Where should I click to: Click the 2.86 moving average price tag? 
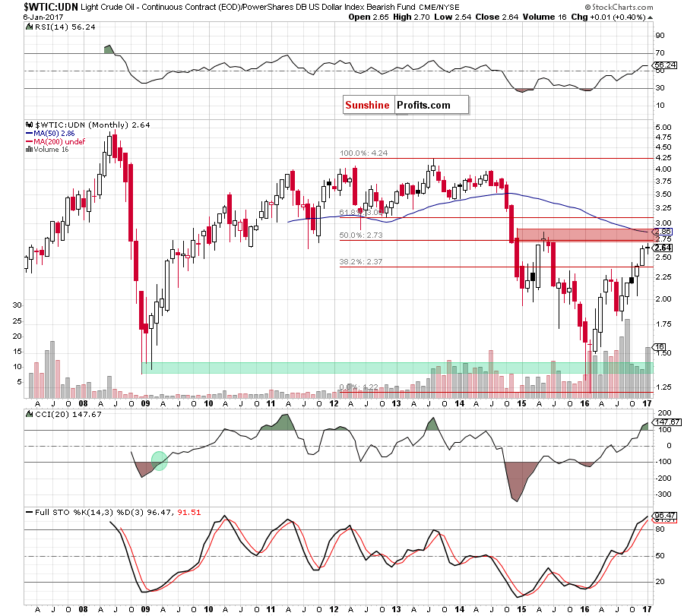point(663,232)
